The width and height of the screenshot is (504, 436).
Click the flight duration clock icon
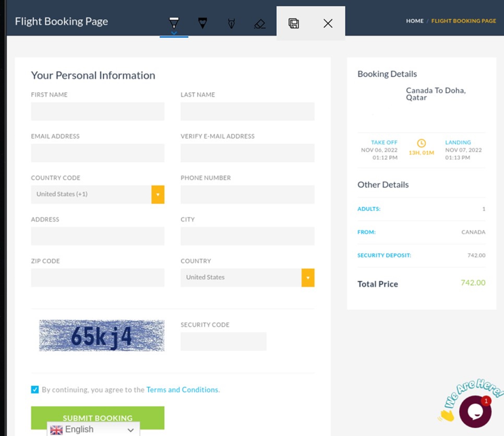click(421, 143)
